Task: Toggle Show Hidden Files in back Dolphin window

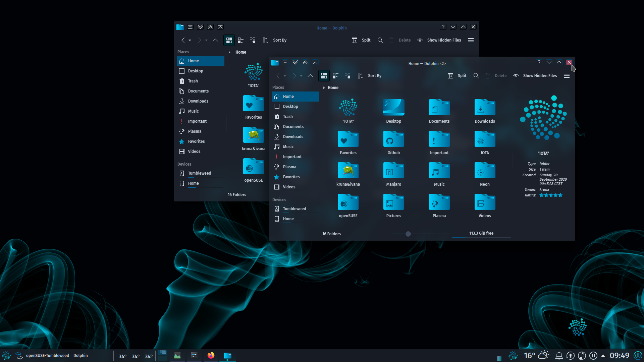Action: [x=439, y=40]
